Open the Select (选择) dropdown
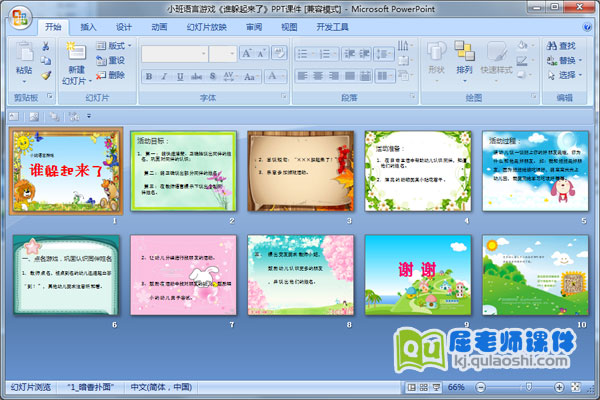Screen dimensions: 600x400 565,75
